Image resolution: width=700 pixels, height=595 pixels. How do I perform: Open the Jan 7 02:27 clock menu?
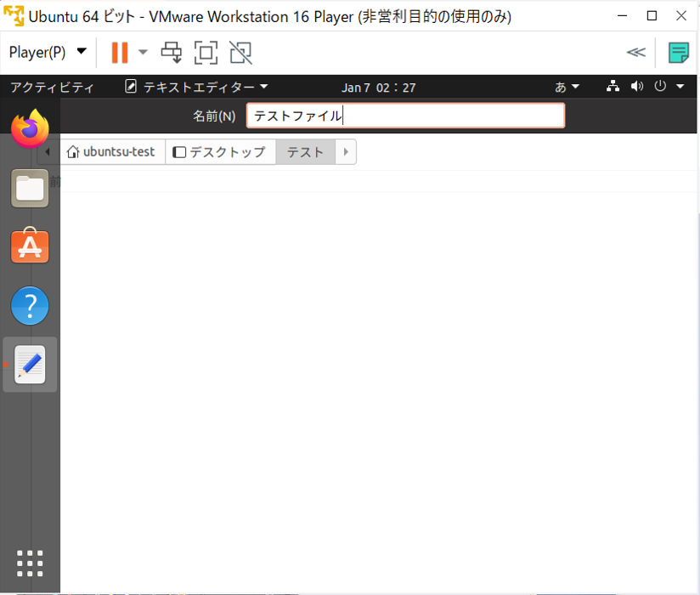point(379,88)
